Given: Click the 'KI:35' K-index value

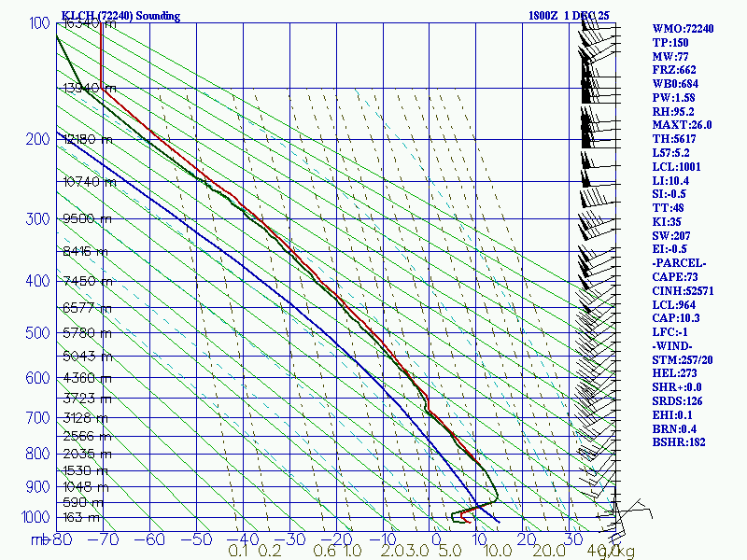Looking at the screenshot, I should (667, 222).
